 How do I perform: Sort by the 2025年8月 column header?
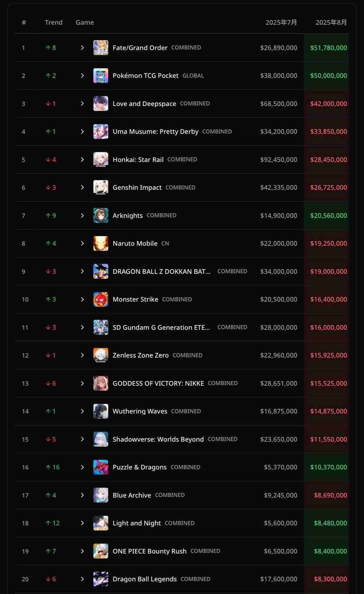(331, 23)
